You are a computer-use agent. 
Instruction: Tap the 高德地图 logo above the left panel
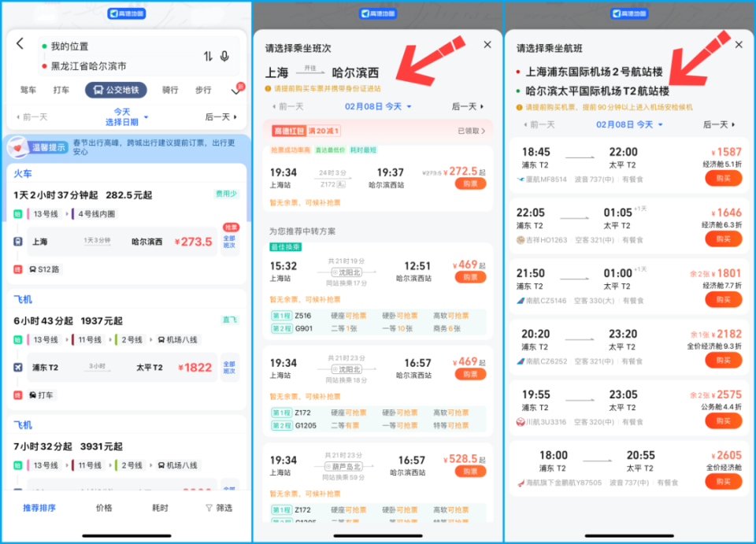click(x=127, y=13)
